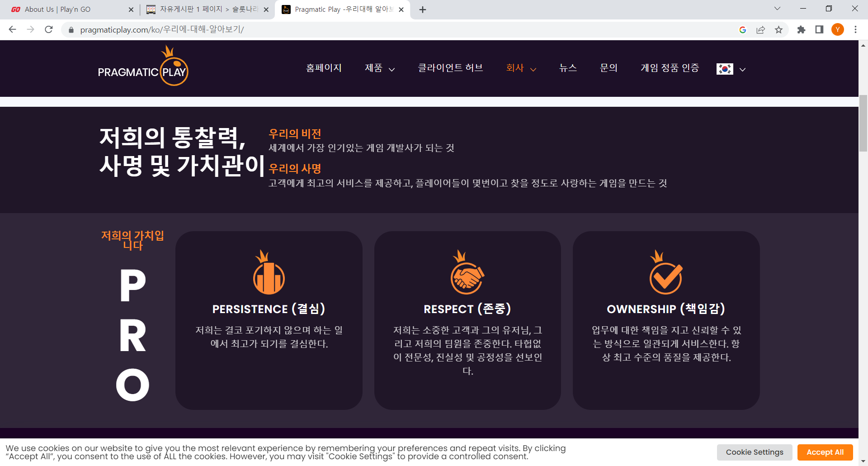Click the scroll up arrow
Screen dimensions: 868x466
click(863, 45)
